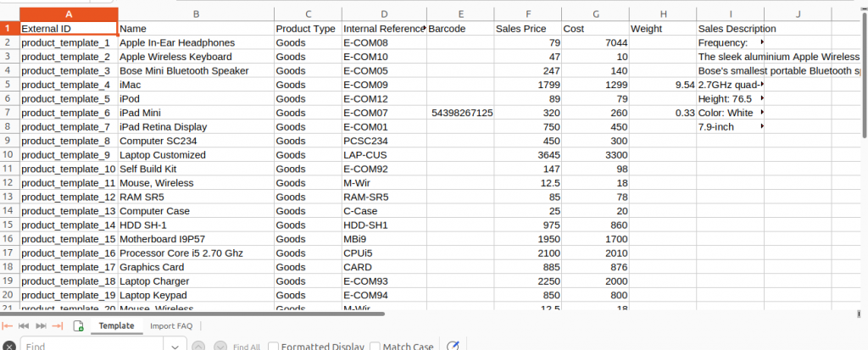Close the Find toolbar
The image size is (868, 350).
point(9,346)
